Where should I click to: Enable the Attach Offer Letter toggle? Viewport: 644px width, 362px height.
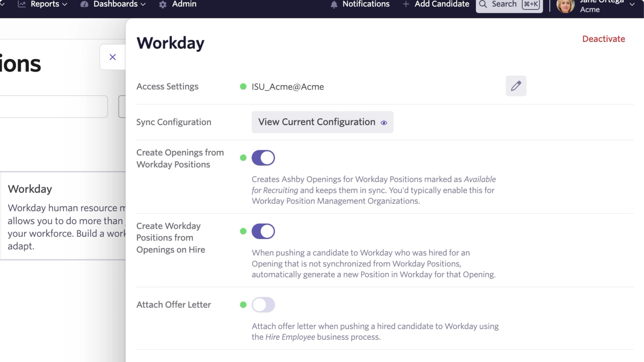click(263, 305)
